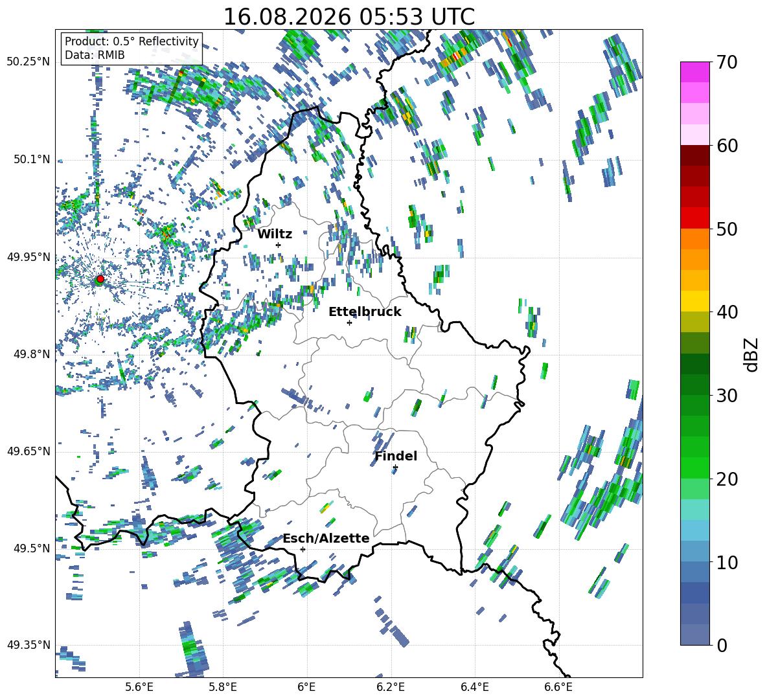Click the 49.35°N latitude axis label

(29, 645)
